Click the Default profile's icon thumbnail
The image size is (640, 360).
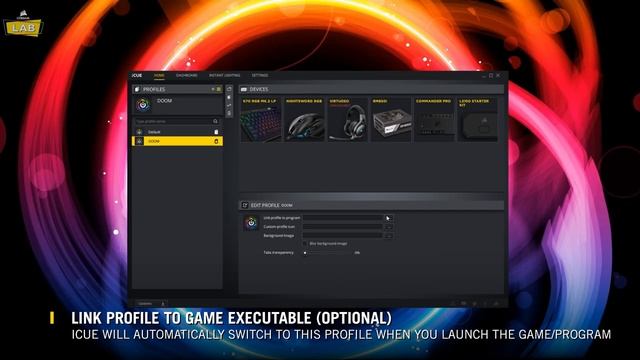point(139,132)
